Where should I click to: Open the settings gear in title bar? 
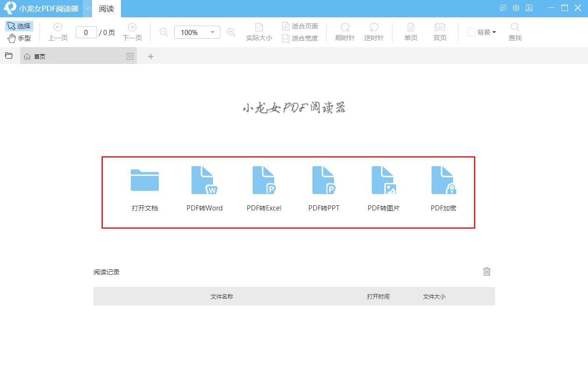coord(516,8)
